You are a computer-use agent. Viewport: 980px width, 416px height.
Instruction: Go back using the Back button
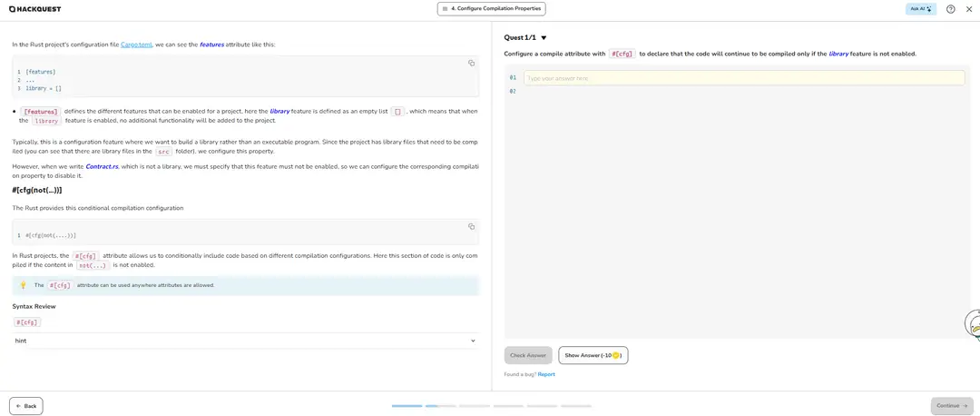pyautogui.click(x=26, y=406)
